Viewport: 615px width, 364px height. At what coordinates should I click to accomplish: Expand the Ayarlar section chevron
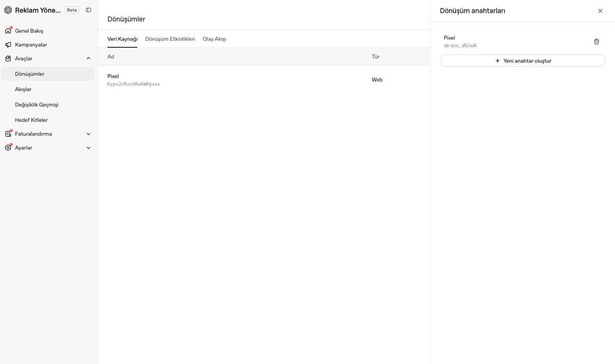coord(89,148)
